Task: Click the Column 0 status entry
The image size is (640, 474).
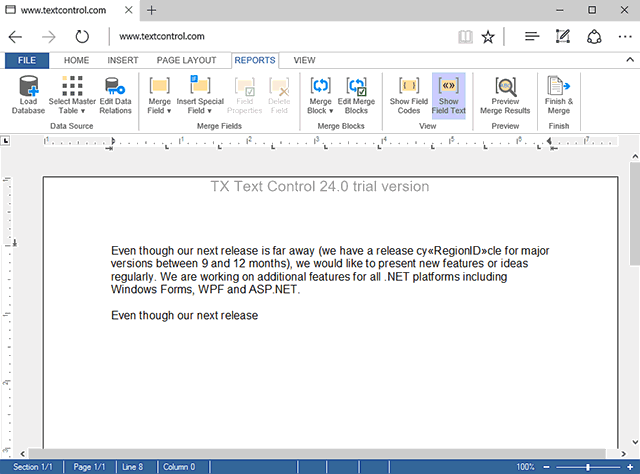Action: (179, 467)
